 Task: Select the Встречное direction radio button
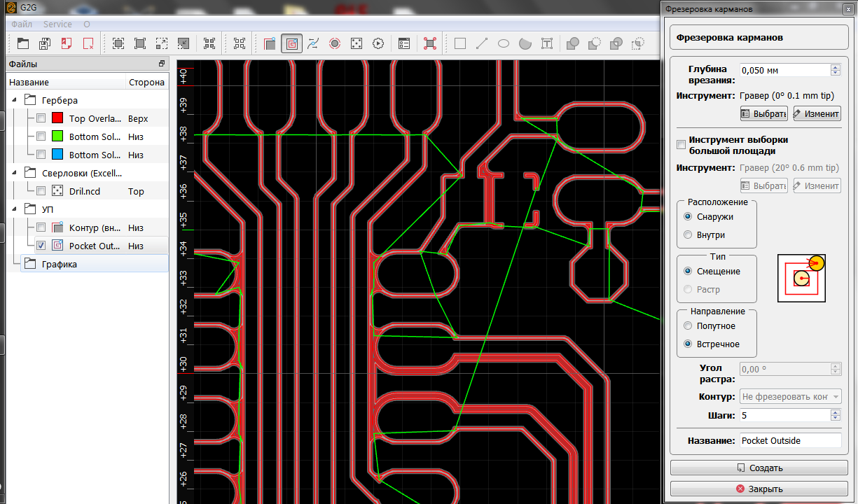[x=688, y=344]
